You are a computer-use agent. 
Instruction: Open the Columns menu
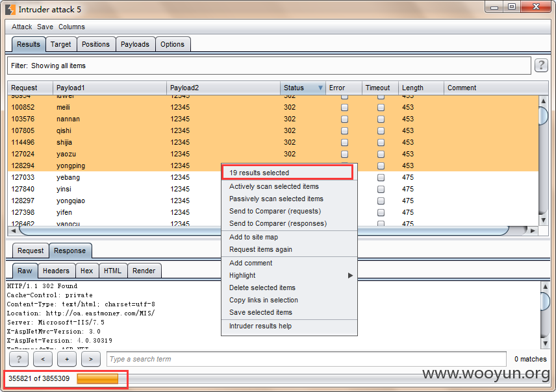click(x=71, y=27)
